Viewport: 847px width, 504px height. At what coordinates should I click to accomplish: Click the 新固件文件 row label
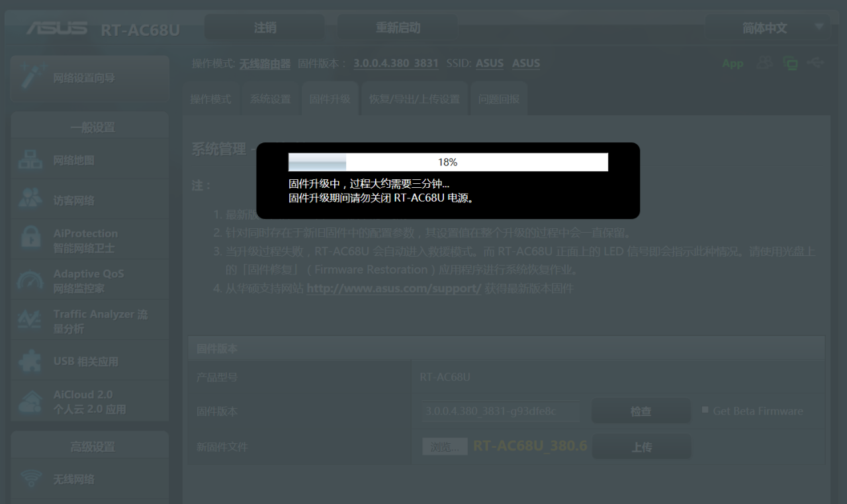click(x=222, y=446)
